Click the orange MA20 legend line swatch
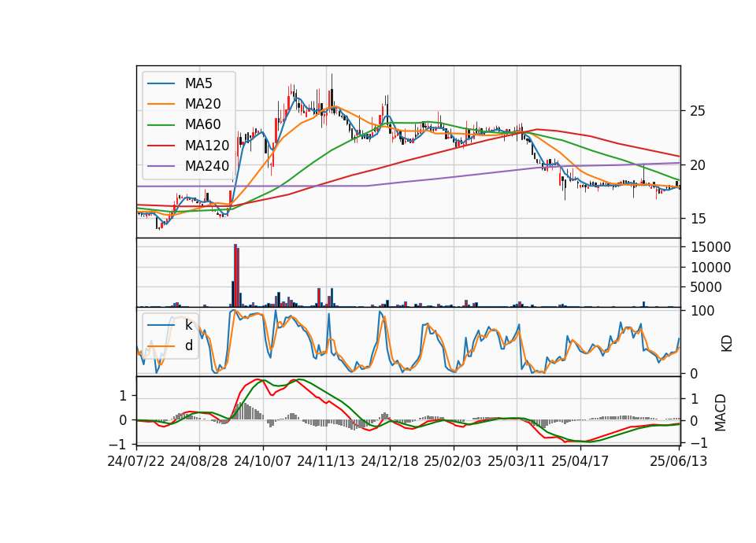This screenshot has height=543, width=756. pos(161,104)
